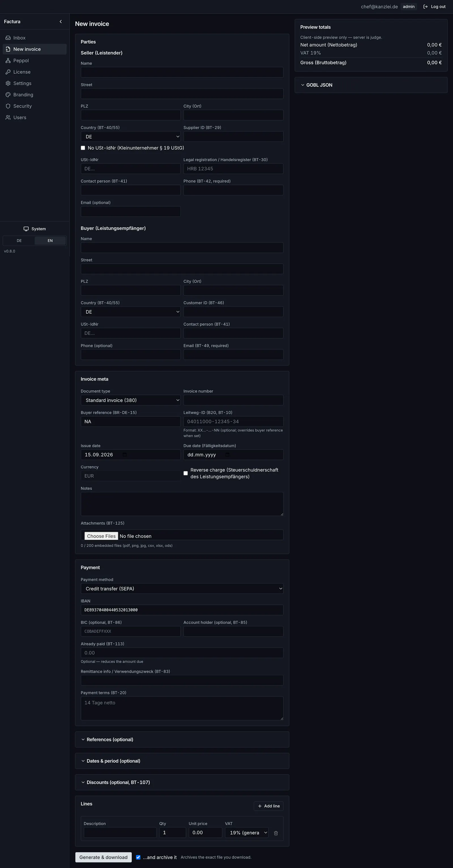
Task: Open Security in the sidebar
Action: [x=35, y=106]
